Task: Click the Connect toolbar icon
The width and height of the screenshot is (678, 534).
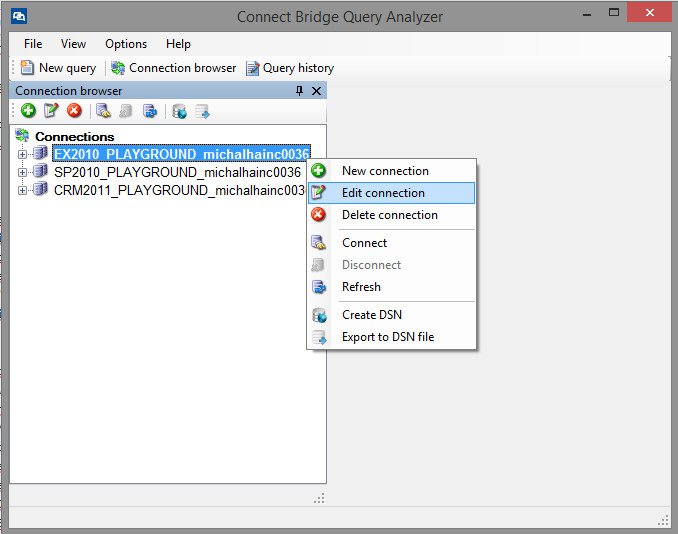Action: (x=103, y=111)
